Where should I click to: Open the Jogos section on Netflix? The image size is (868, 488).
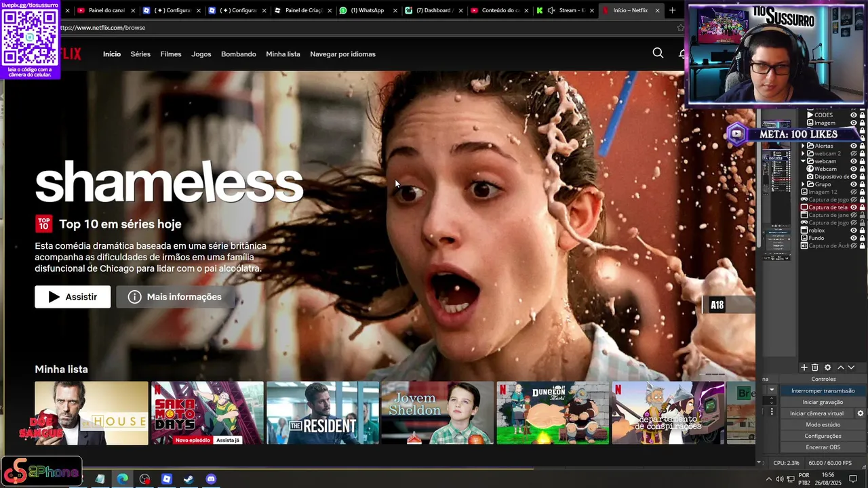pyautogui.click(x=201, y=54)
